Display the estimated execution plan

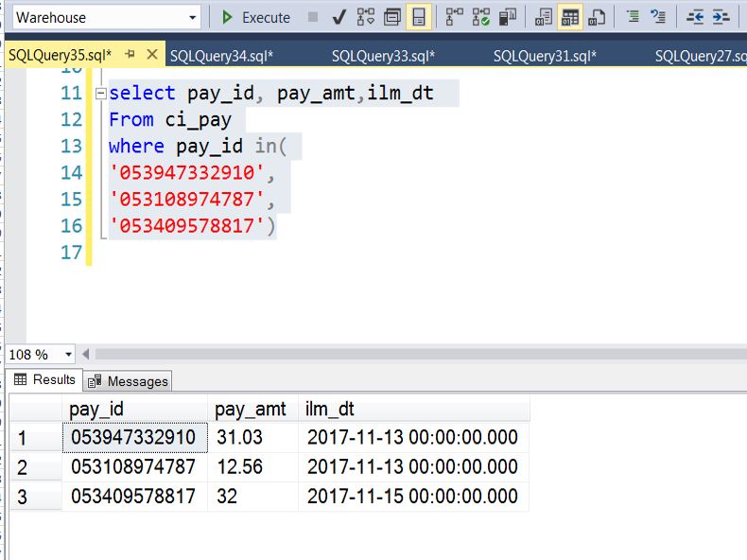pyautogui.click(x=366, y=17)
